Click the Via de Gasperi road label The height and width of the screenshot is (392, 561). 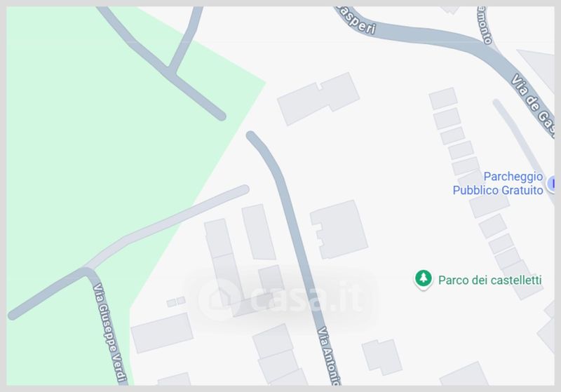(533, 102)
